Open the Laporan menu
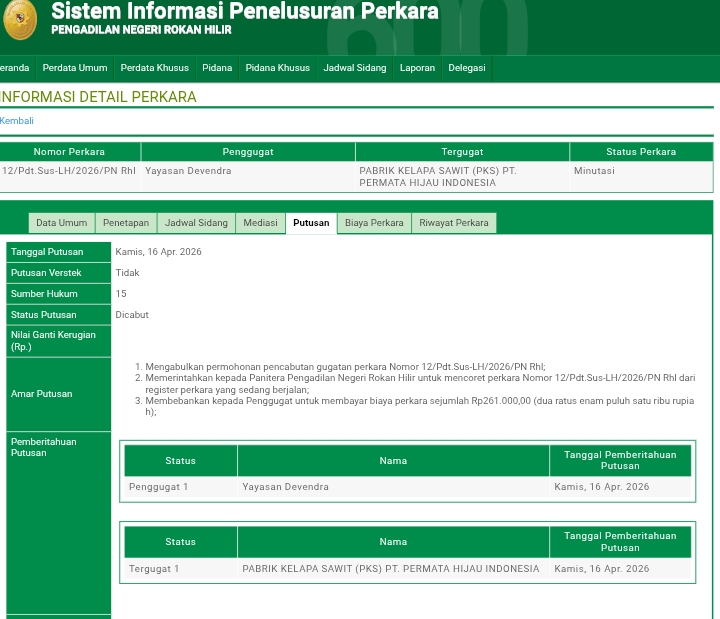This screenshot has height=619, width=720. [417, 68]
